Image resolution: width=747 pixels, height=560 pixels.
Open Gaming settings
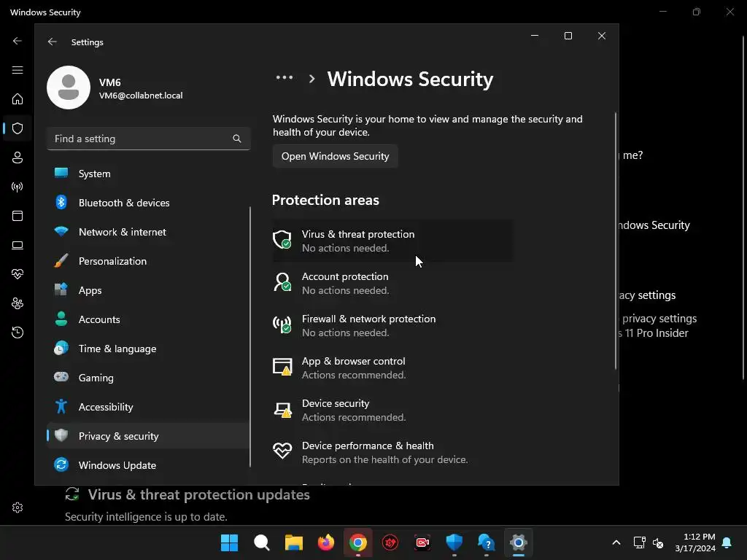(148, 378)
